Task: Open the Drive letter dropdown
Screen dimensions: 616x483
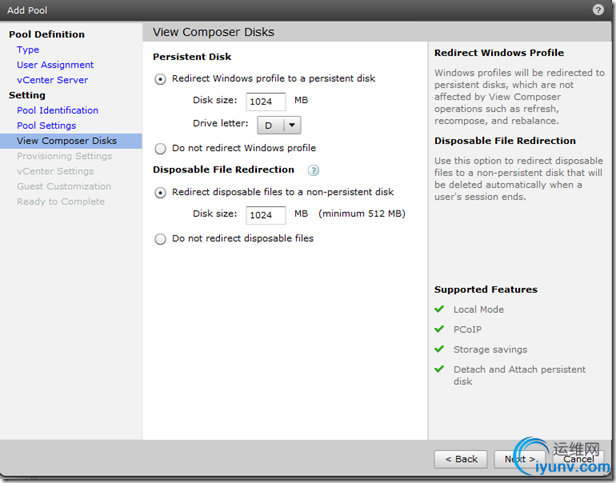Action: (279, 125)
